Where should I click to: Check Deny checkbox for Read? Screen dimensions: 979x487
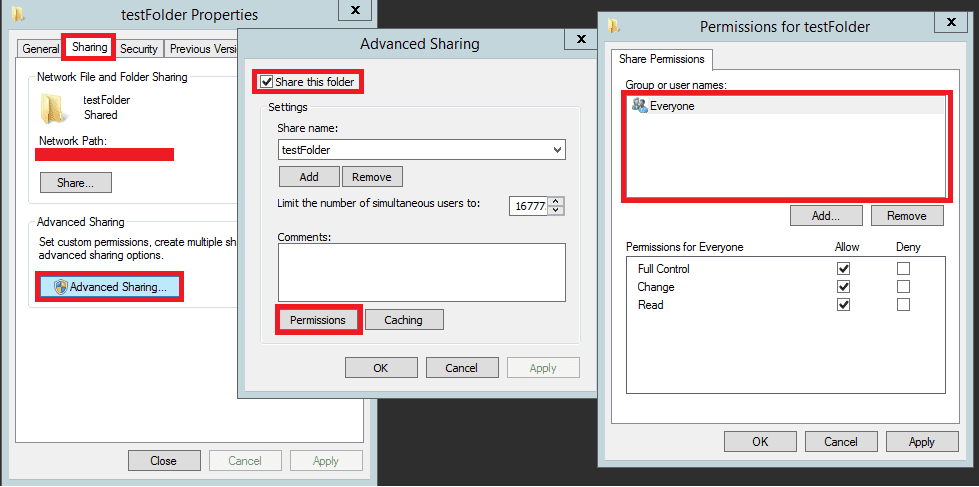click(x=903, y=305)
